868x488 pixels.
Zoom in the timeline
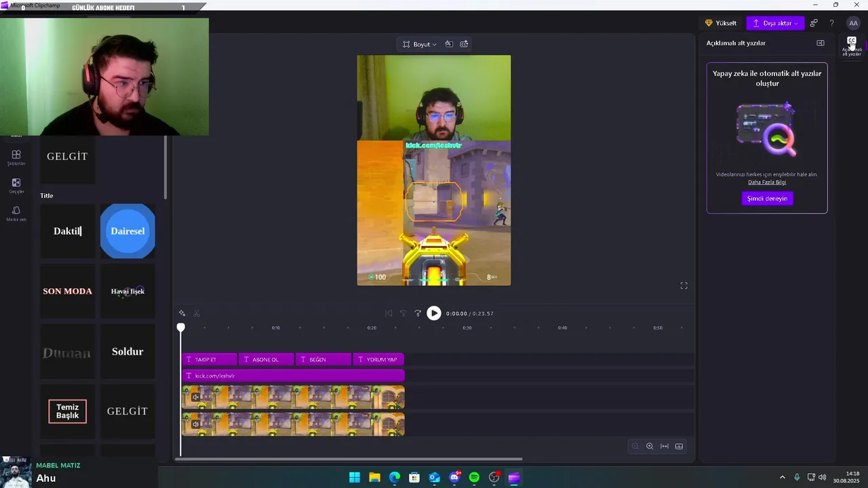click(x=650, y=446)
